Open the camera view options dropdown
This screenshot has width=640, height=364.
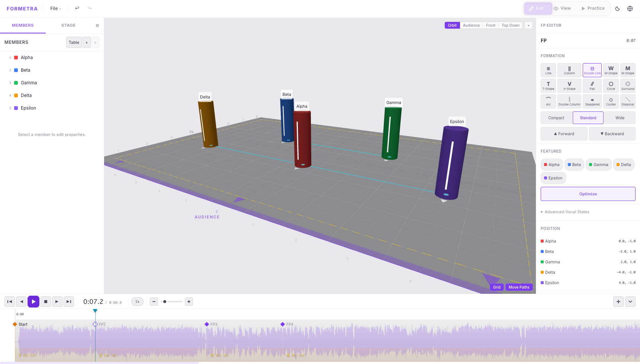(528, 25)
